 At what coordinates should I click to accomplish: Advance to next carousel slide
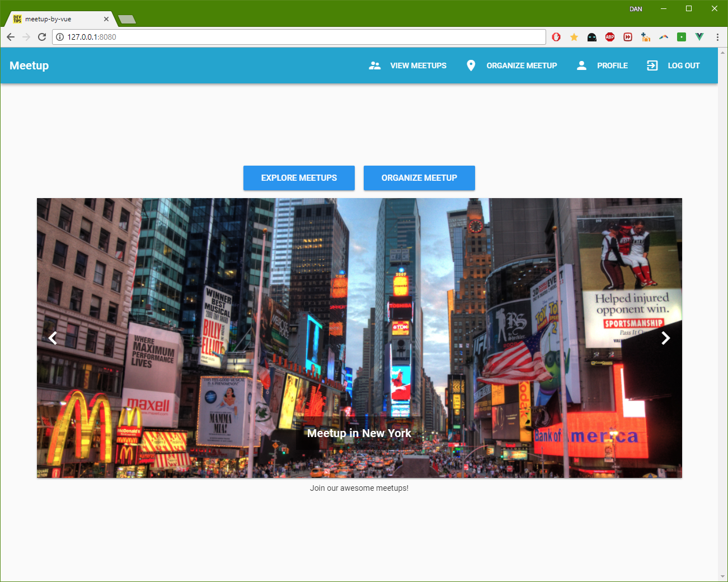tap(666, 338)
